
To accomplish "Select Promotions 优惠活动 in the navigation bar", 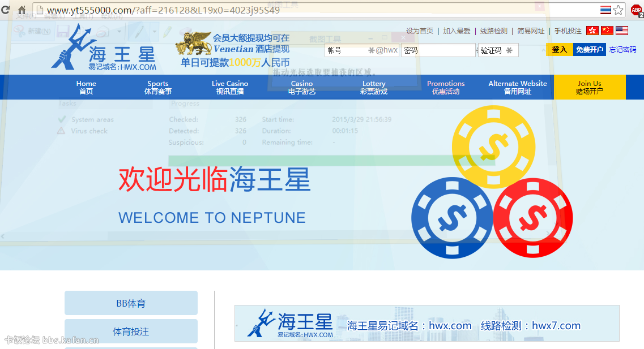I will point(446,87).
